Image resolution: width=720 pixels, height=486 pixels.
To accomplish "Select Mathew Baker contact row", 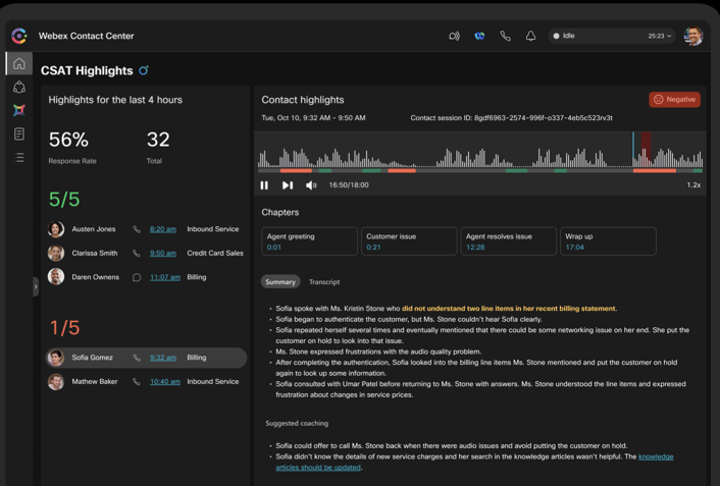I will (x=146, y=381).
